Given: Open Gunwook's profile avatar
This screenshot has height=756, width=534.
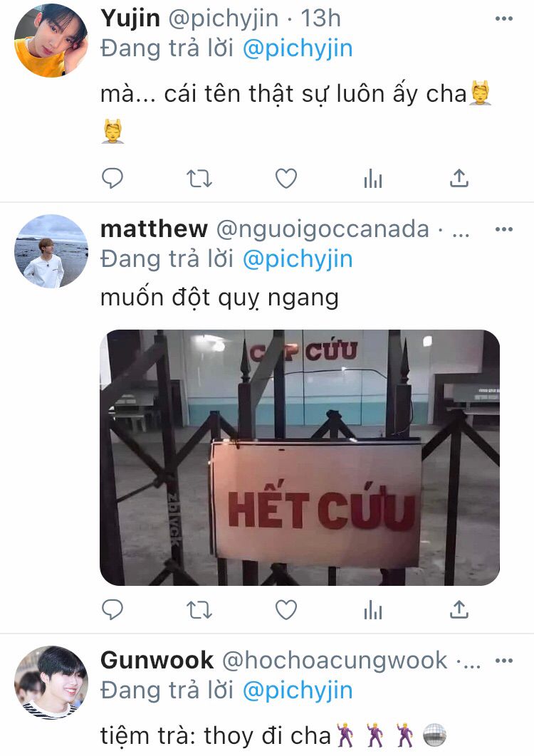Looking at the screenshot, I should pyautogui.click(x=51, y=682).
